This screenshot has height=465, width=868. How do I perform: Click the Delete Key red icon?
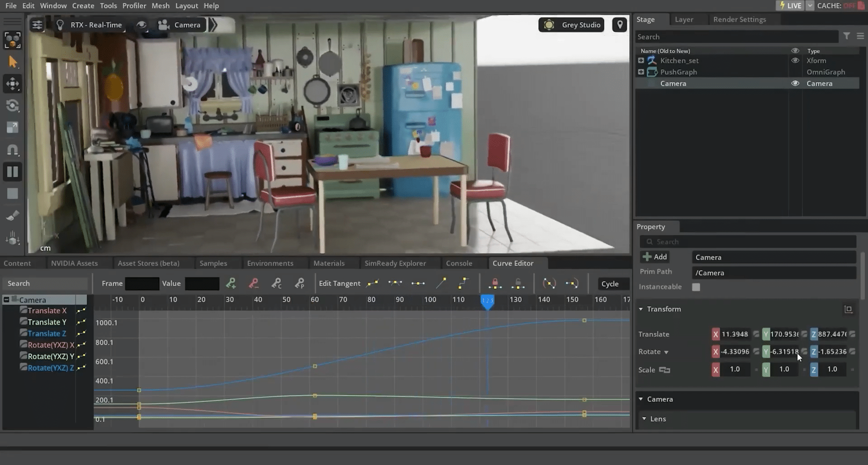click(254, 283)
